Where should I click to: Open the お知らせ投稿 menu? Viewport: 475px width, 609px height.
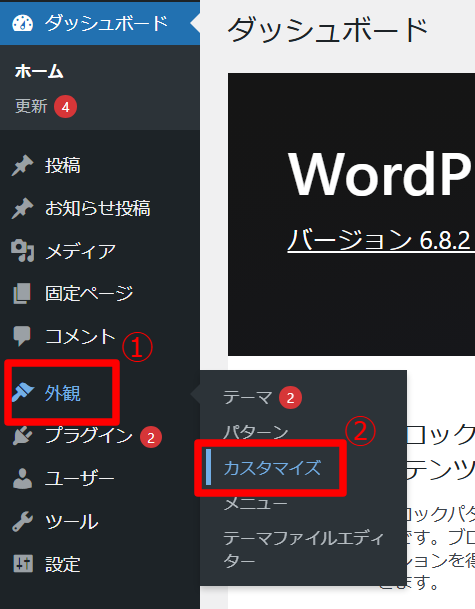click(x=100, y=208)
